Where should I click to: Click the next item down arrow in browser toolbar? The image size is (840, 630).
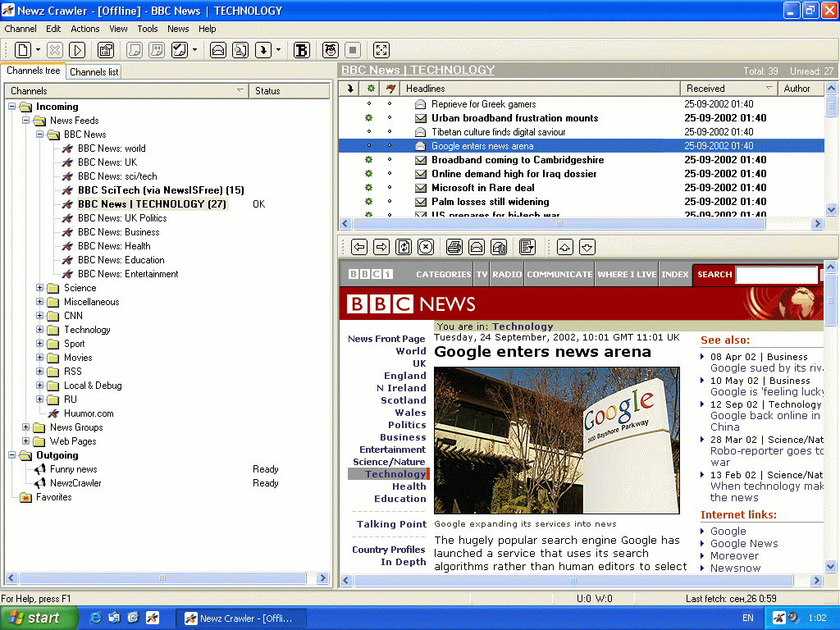coord(587,247)
